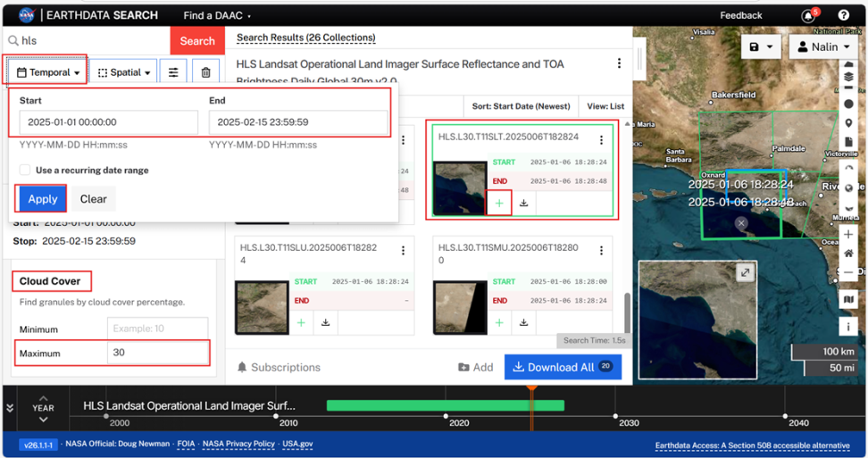Clear the temporal date range
Screen dimensions: 868x458
pos(93,198)
